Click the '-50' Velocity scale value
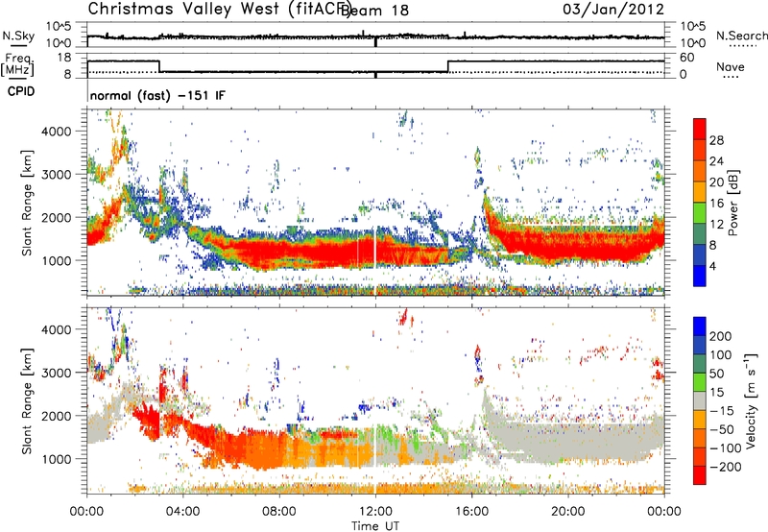 pyautogui.click(x=721, y=429)
